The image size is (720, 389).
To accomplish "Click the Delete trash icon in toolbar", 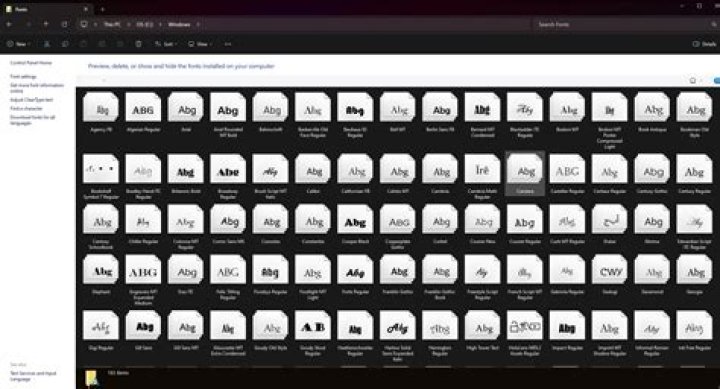I will pos(138,44).
